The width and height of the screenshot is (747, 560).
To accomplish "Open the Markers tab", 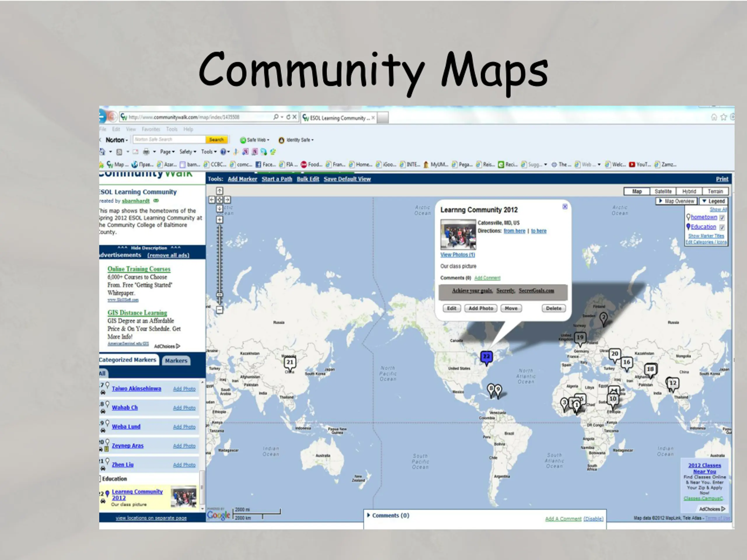I will tap(176, 360).
